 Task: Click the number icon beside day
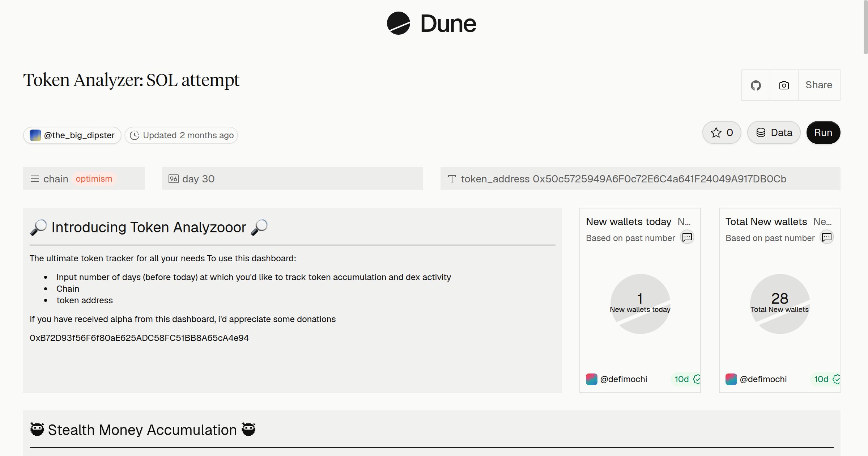(174, 179)
